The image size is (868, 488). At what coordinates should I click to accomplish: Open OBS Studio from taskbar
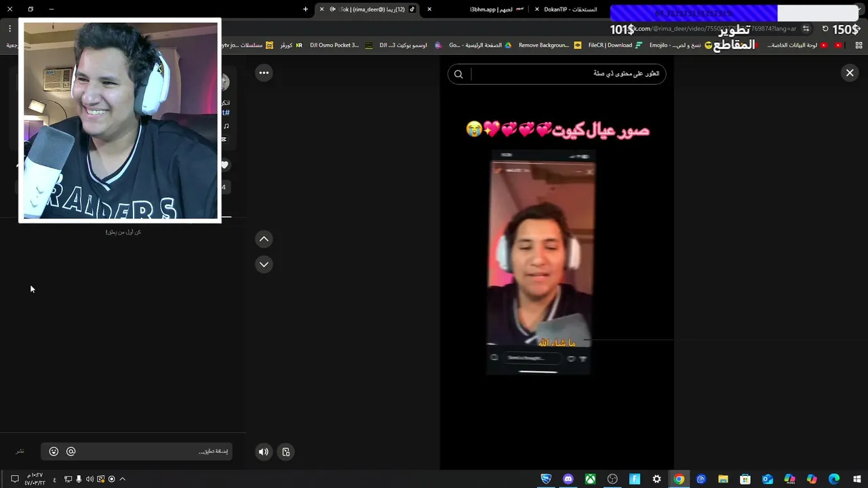tap(612, 479)
